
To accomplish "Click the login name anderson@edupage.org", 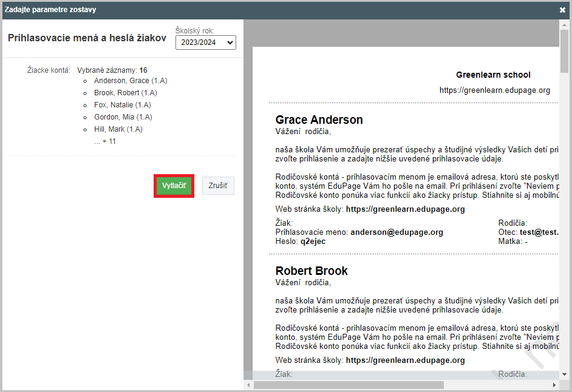I will pos(397,232).
